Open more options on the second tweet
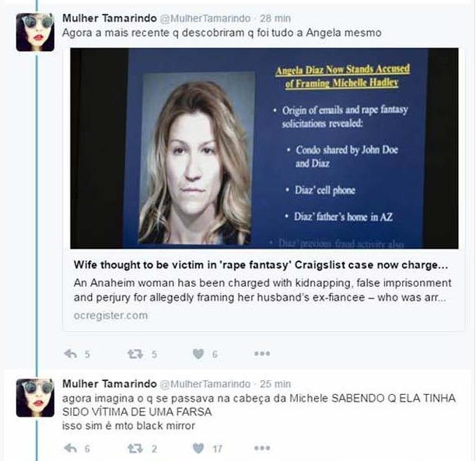476x461 pixels. (x=262, y=448)
